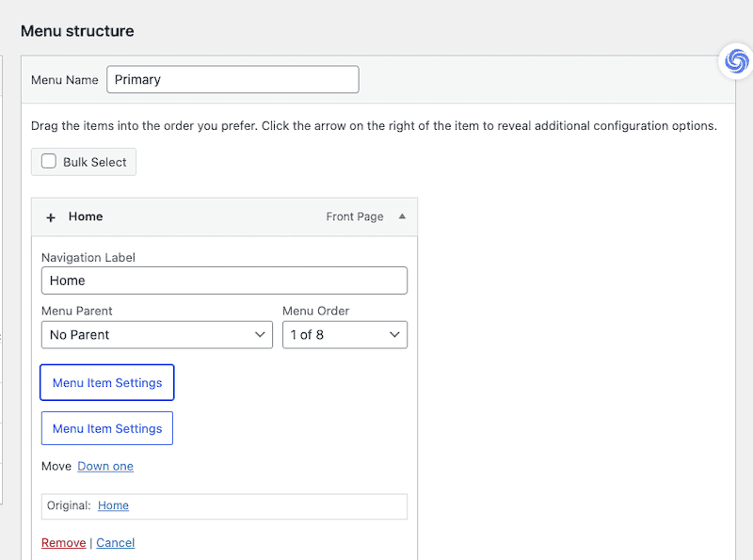The image size is (753, 560).
Task: Collapse the Home item with the arrow
Action: coord(402,216)
